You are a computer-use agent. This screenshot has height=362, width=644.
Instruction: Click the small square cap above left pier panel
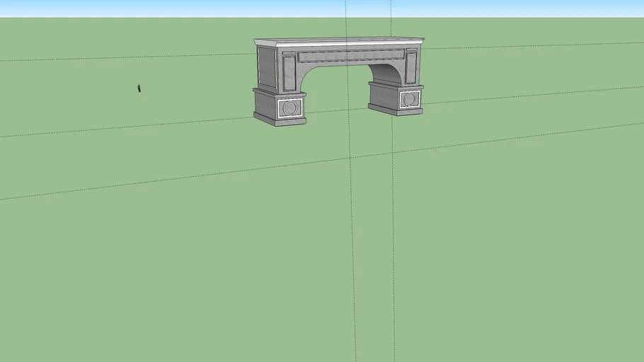point(289,54)
